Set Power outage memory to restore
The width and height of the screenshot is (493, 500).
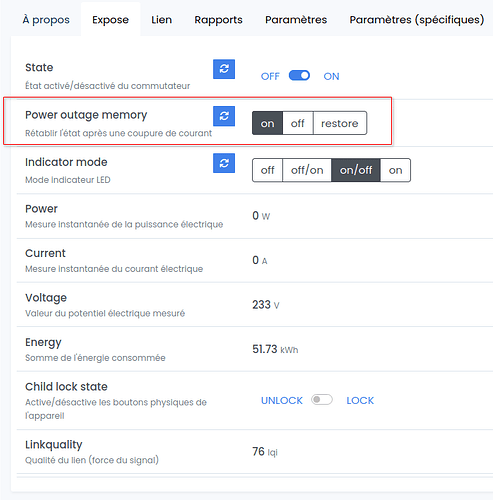click(340, 123)
